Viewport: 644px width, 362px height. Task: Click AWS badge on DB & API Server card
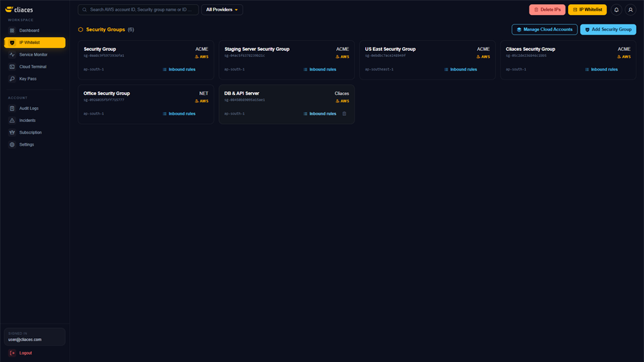click(342, 101)
